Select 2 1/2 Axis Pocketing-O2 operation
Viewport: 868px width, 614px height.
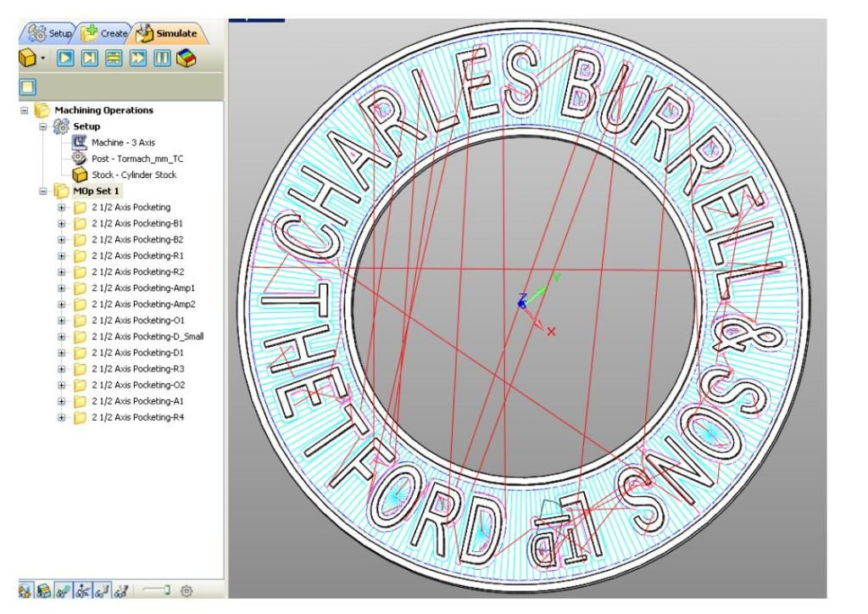(138, 384)
